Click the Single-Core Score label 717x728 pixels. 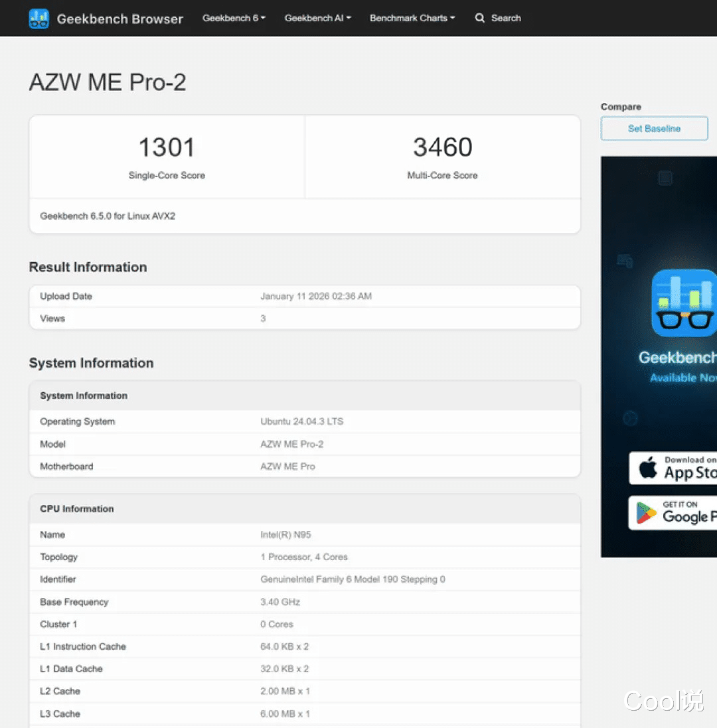coord(167,175)
